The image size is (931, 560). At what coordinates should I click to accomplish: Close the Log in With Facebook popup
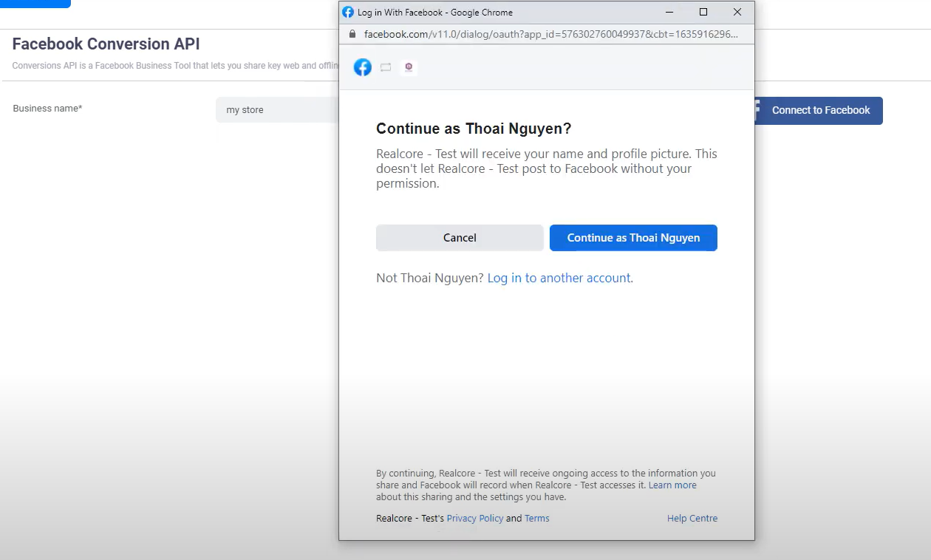point(737,12)
